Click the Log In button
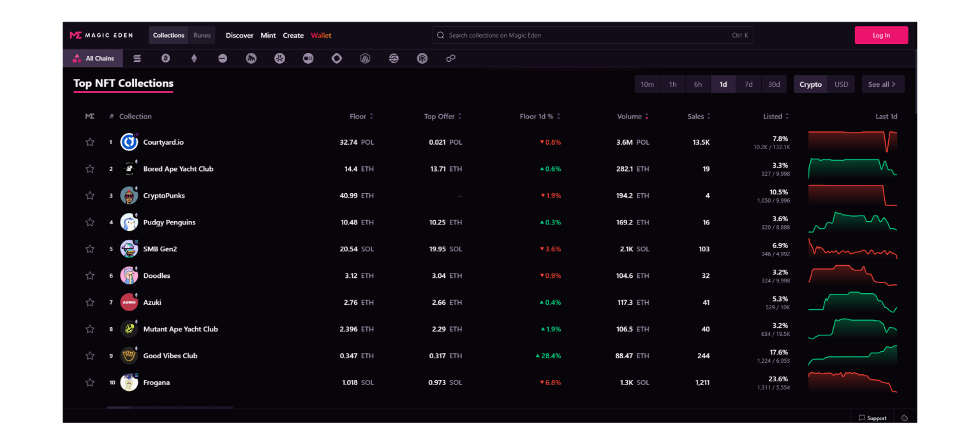Screen dimensions: 980x445 (881, 35)
